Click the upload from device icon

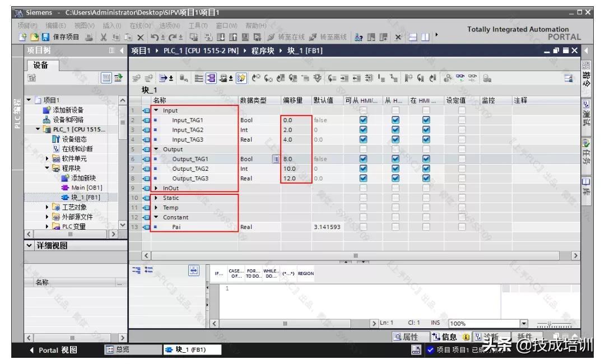(x=233, y=37)
